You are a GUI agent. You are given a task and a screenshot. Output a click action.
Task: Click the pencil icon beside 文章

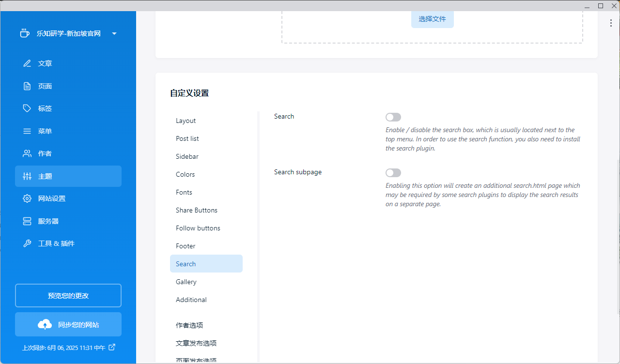27,63
